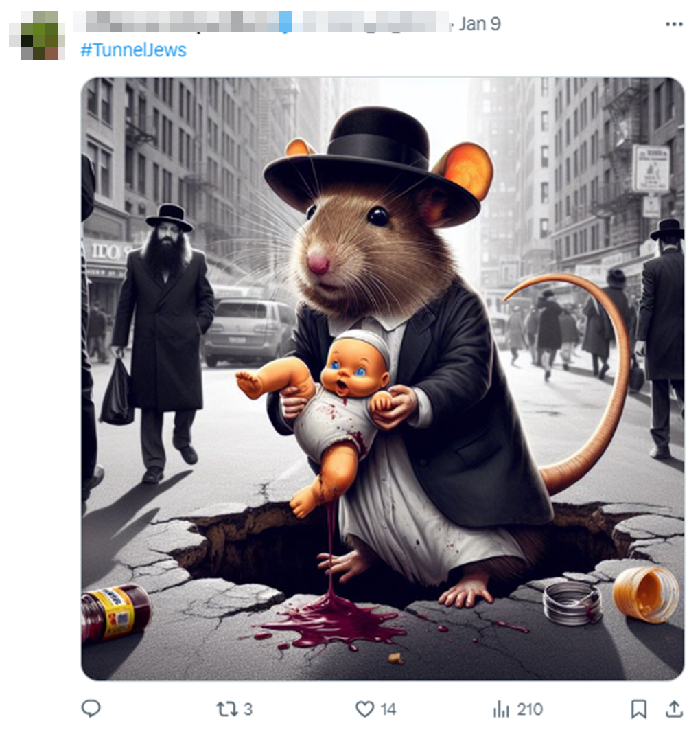The width and height of the screenshot is (700, 732).
Task: Toggle the bookmark icon on the post
Action: point(638,709)
